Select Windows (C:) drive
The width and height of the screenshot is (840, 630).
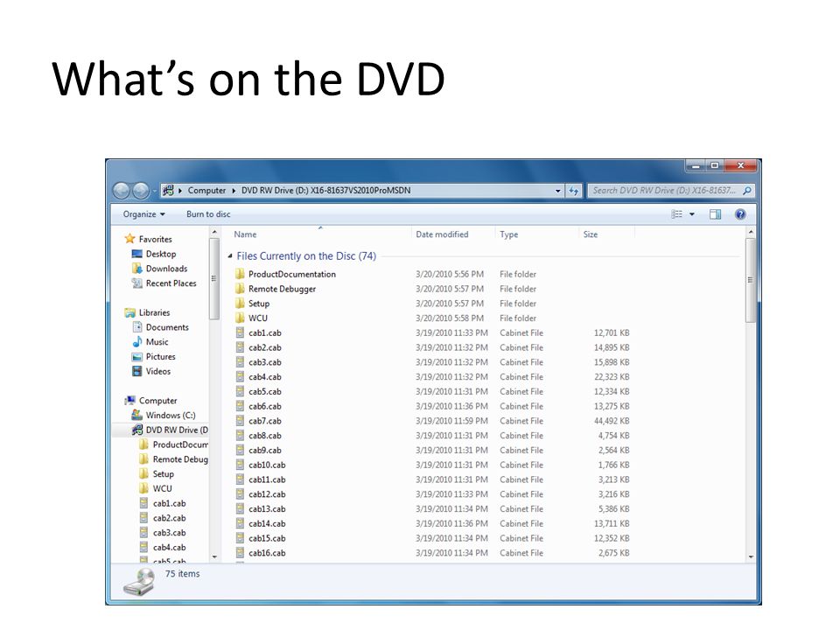(x=170, y=415)
